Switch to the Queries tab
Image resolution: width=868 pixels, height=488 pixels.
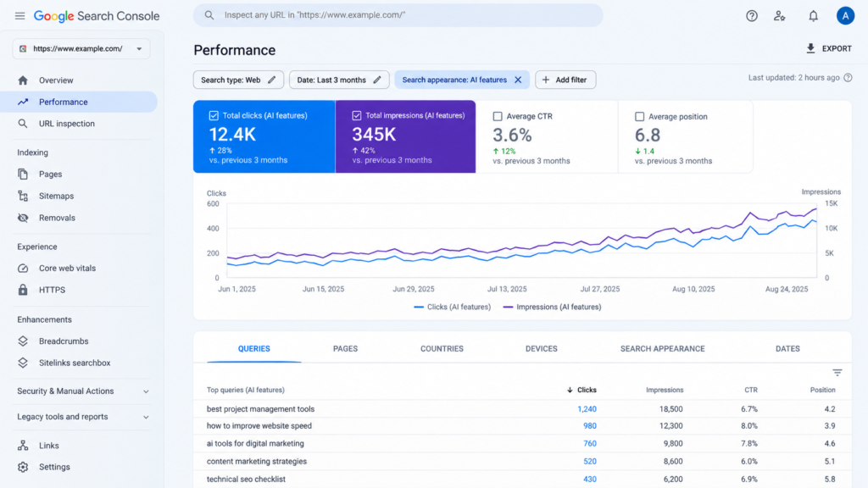pos(254,349)
